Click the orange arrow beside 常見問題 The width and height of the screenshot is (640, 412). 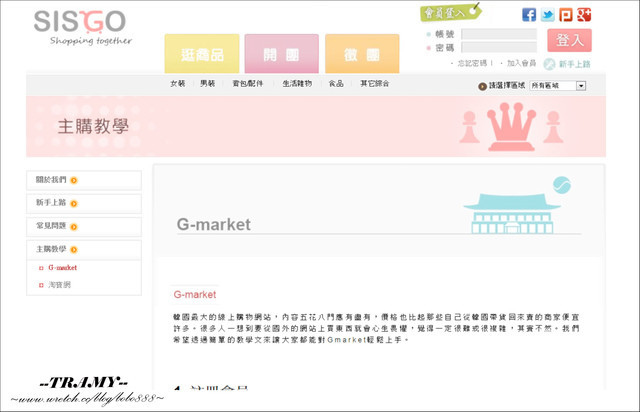(x=74, y=227)
